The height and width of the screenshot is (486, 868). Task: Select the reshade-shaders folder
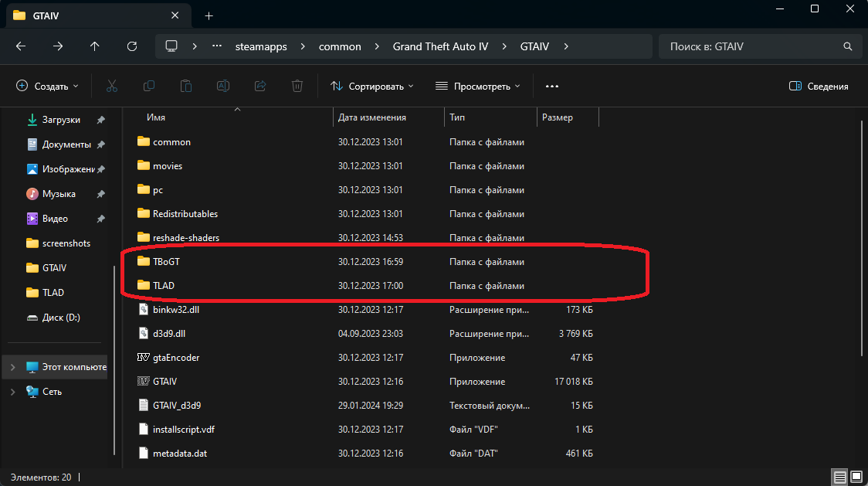point(365,238)
